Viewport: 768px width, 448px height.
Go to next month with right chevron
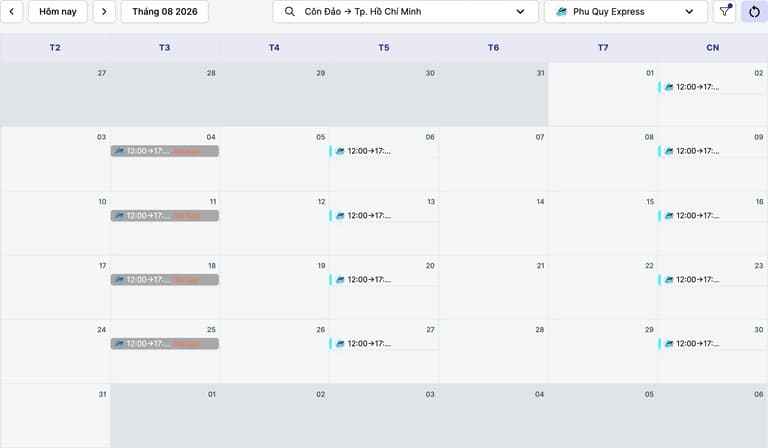coord(104,11)
